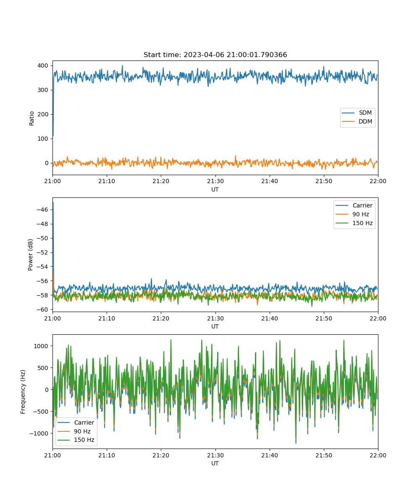Click the Frequency (Hz) y-axis label
Screen dimensions: 420x504
23,391
